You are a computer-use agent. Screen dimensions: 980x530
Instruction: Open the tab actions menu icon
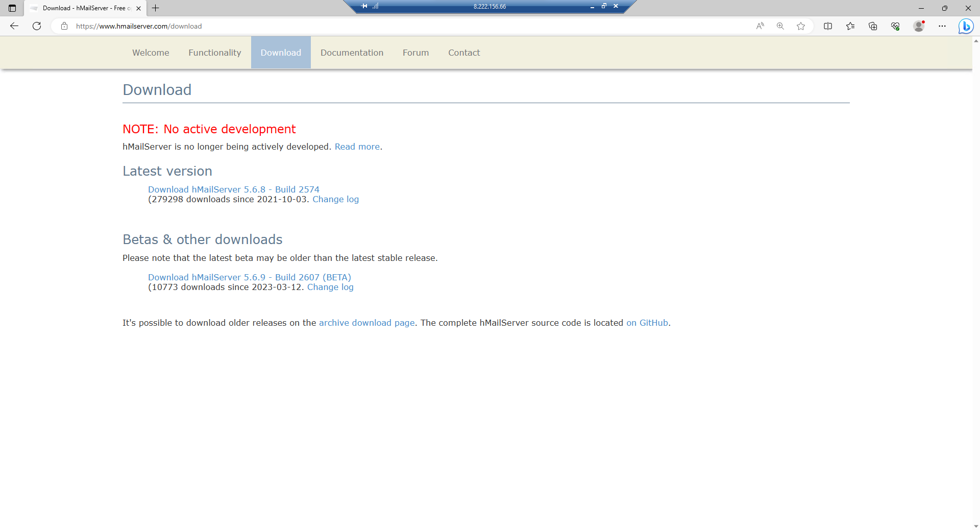[x=12, y=8]
